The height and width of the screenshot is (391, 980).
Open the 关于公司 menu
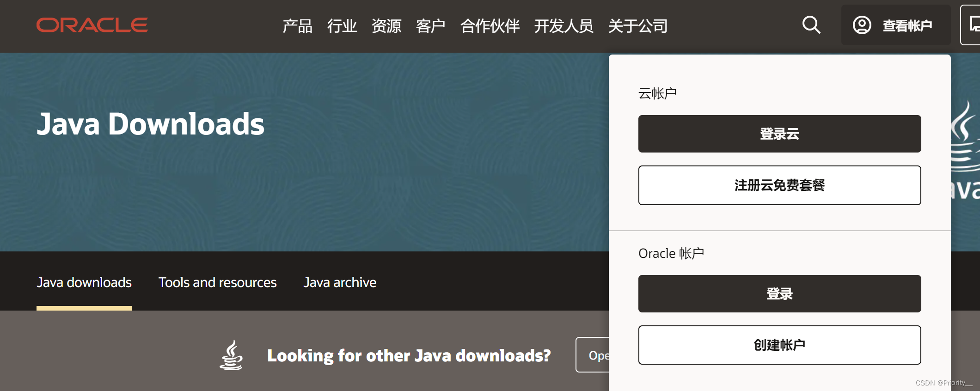(x=637, y=26)
